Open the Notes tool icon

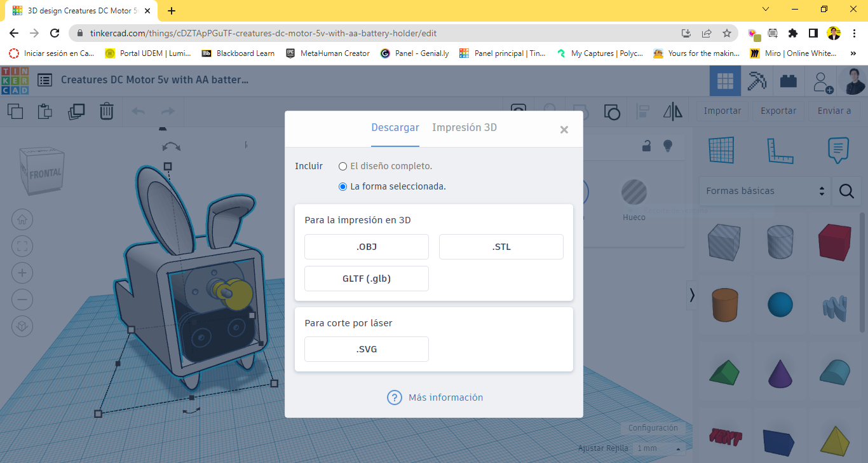pyautogui.click(x=838, y=150)
